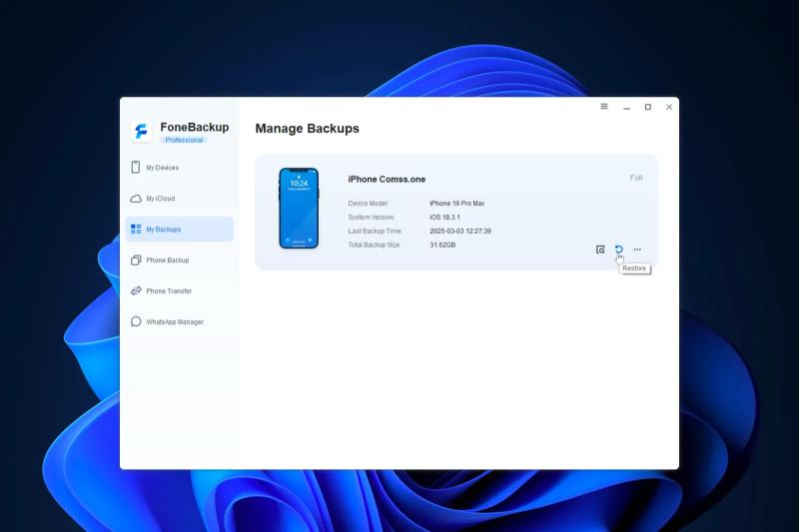Click the Last Backup Time label
Viewport: 799px width, 532px height.
pos(376,232)
